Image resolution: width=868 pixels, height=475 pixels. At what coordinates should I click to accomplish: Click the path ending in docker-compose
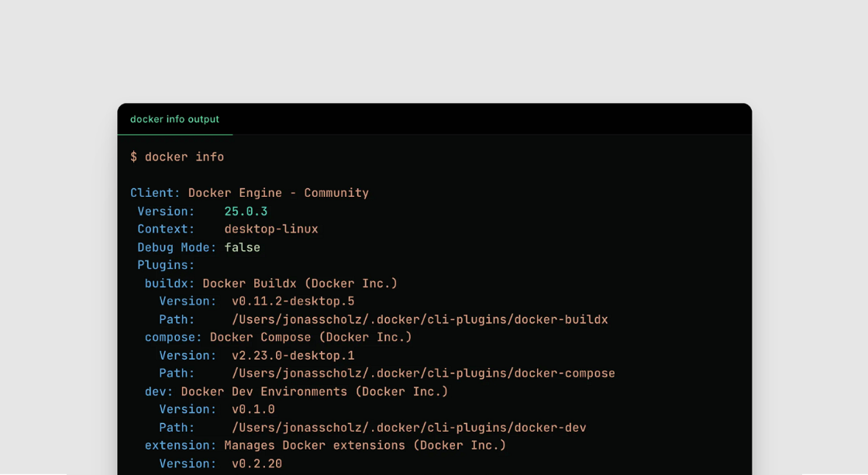point(423,373)
